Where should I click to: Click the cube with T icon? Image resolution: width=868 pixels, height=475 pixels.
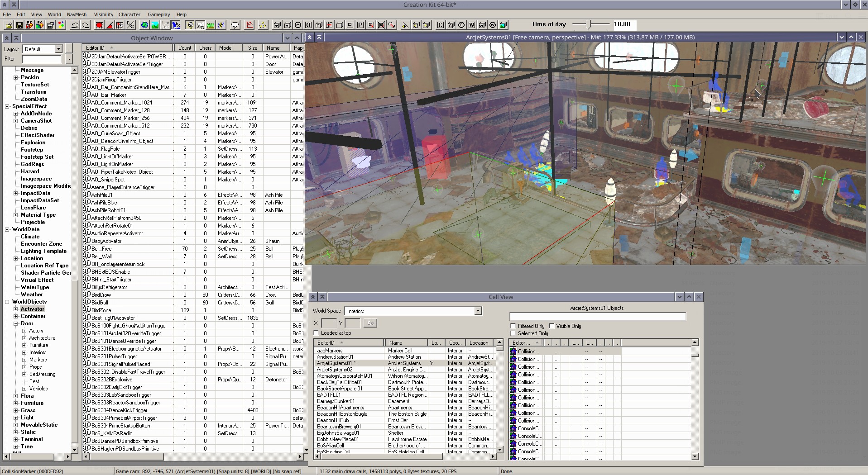pyautogui.click(x=277, y=25)
